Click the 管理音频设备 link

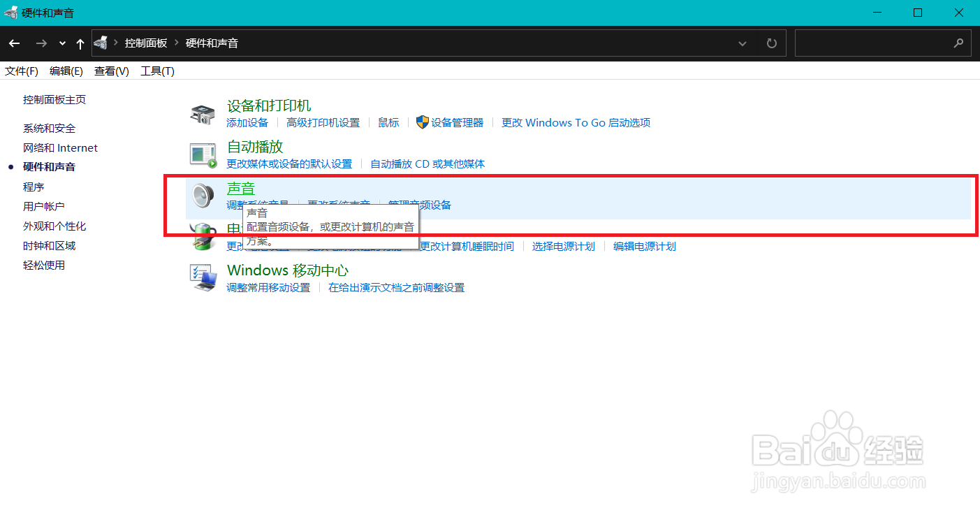(418, 204)
